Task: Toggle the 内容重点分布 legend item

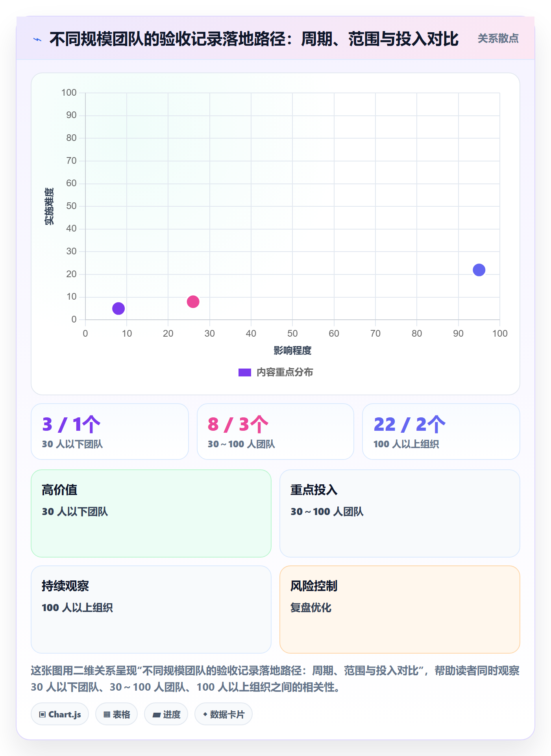Action: tap(275, 372)
